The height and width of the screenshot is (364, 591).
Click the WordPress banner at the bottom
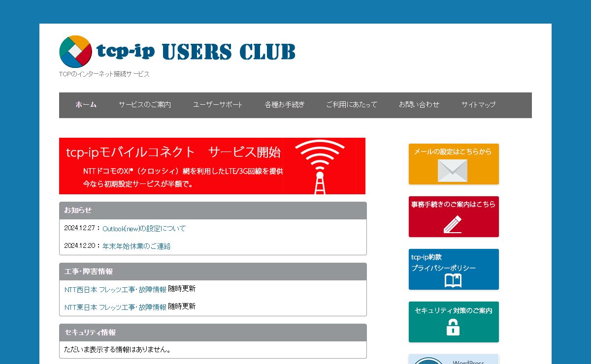click(454, 359)
